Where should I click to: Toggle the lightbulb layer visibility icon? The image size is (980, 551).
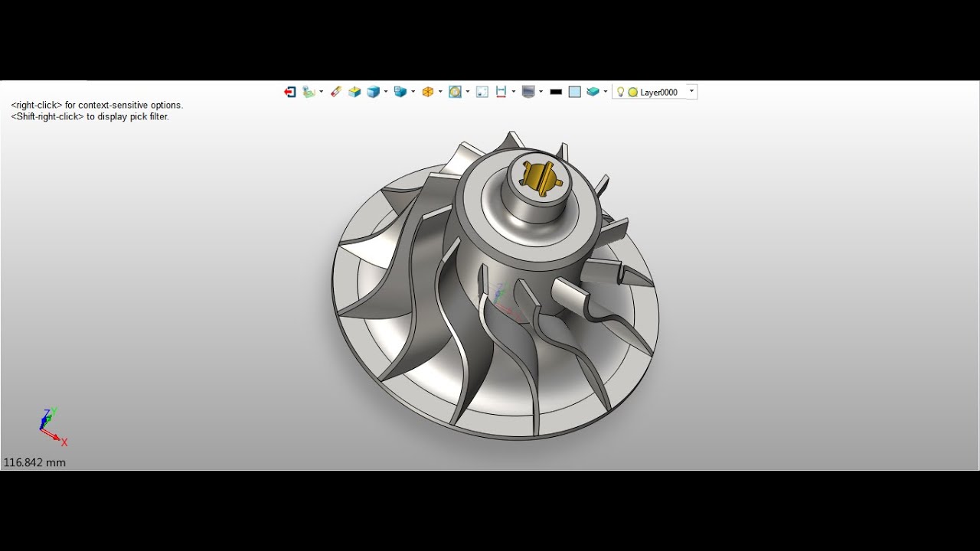pos(621,92)
